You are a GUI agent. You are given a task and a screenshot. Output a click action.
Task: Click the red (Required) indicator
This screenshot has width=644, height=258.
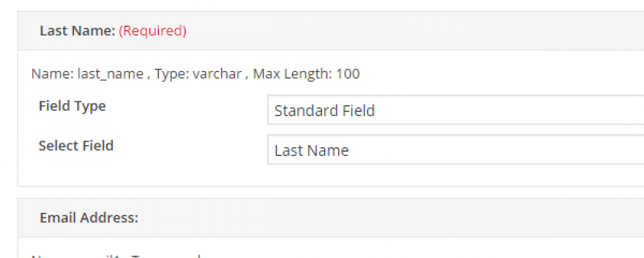(153, 30)
